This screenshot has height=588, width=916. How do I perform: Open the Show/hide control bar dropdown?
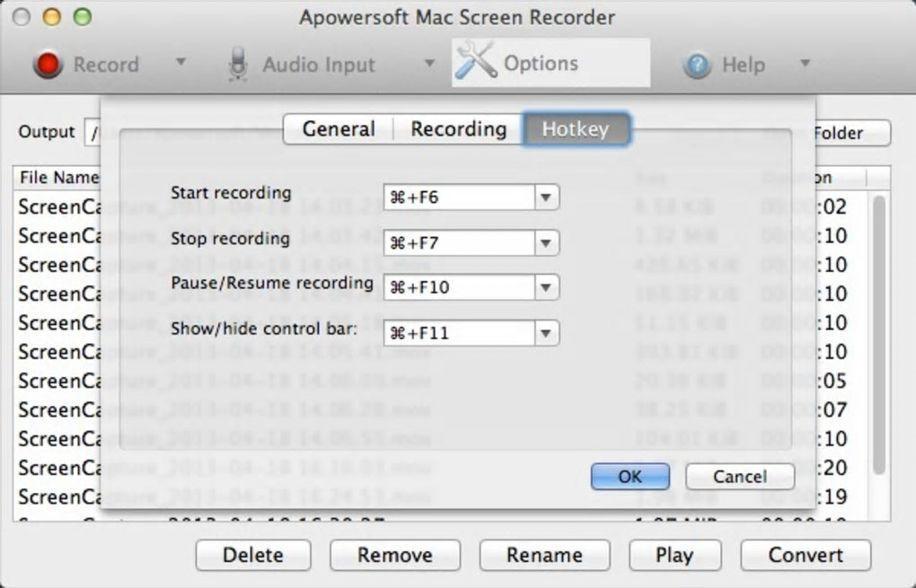[x=545, y=334]
